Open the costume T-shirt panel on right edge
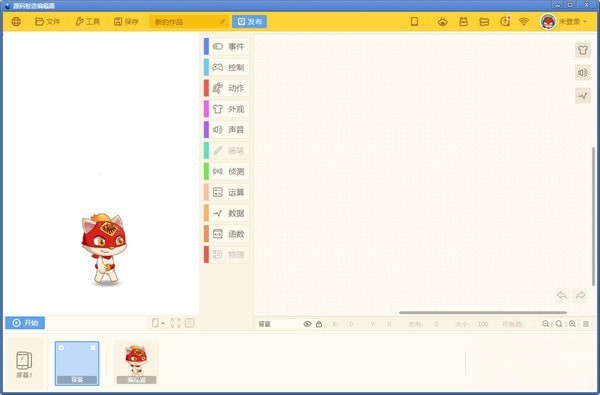 583,50
